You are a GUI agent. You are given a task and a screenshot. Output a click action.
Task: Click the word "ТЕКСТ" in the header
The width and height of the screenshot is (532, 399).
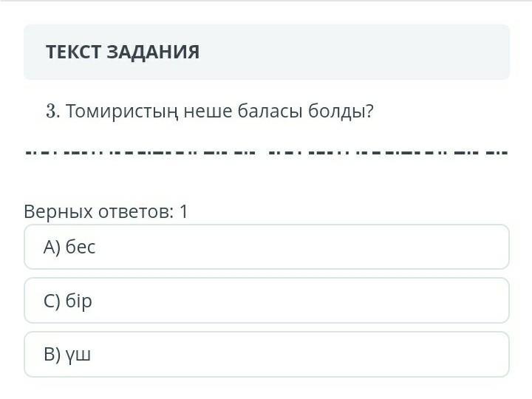point(73,52)
